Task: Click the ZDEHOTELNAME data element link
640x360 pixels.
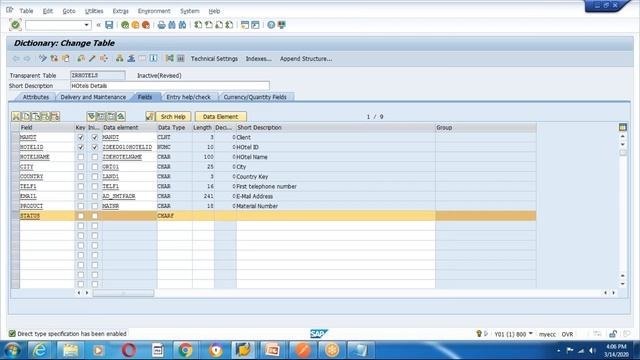Action: point(122,157)
